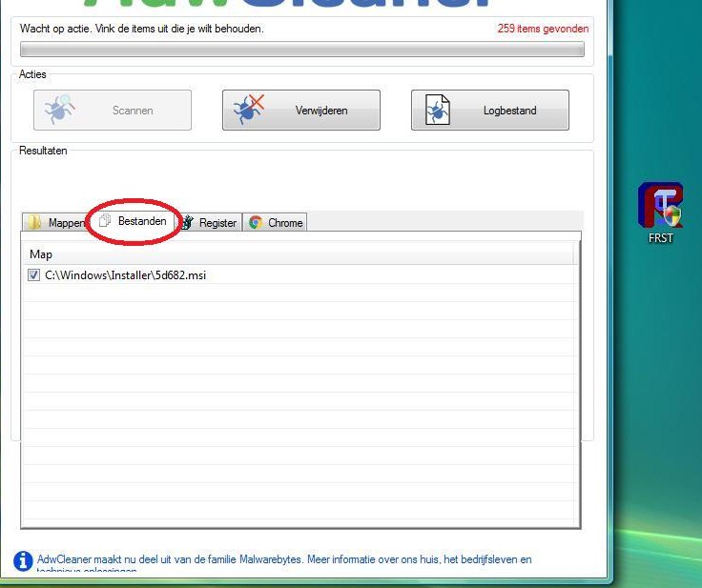Image resolution: width=702 pixels, height=588 pixels.
Task: Open the AdwCleaner Malwarebytes info link
Action: 284,564
